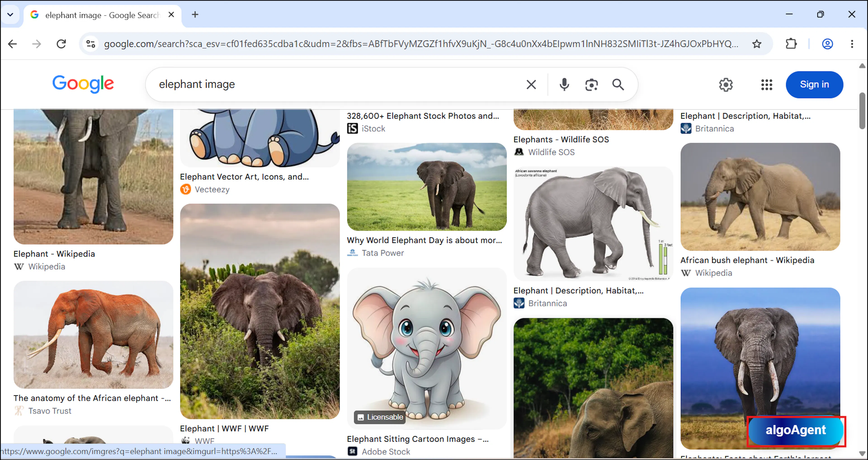Open the Chrome profile menu
Image resolution: width=868 pixels, height=460 pixels.
tap(828, 44)
